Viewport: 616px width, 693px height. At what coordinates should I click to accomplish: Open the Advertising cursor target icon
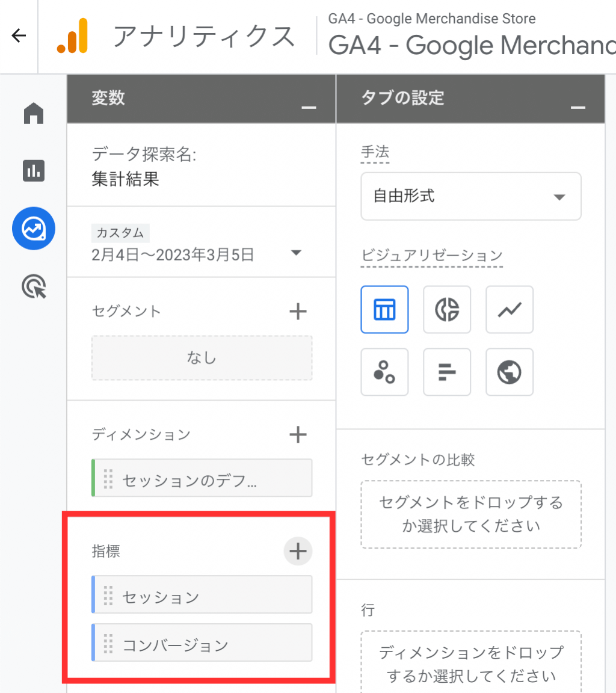coord(34,286)
